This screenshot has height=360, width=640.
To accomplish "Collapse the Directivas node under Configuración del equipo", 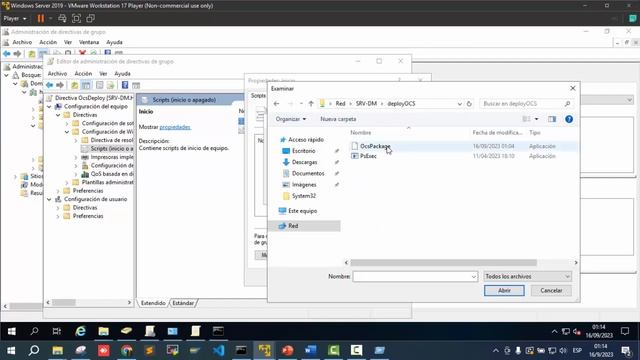I will pyautogui.click(x=58, y=115).
